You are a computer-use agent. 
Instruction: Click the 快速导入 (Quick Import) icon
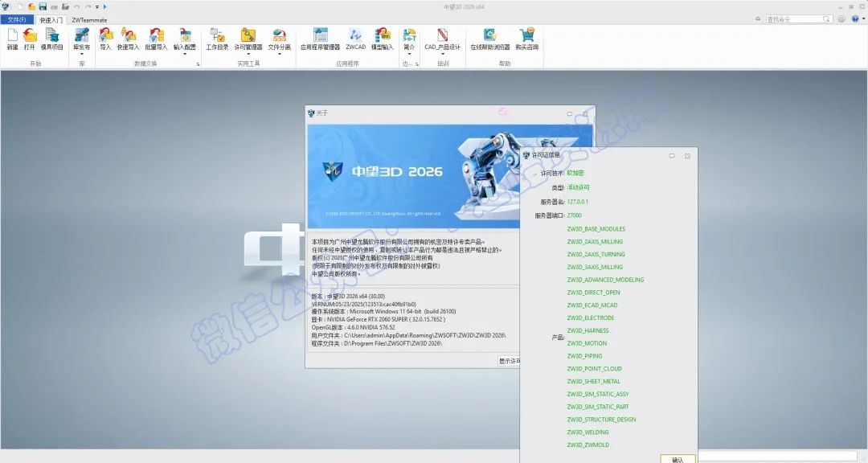(128, 35)
